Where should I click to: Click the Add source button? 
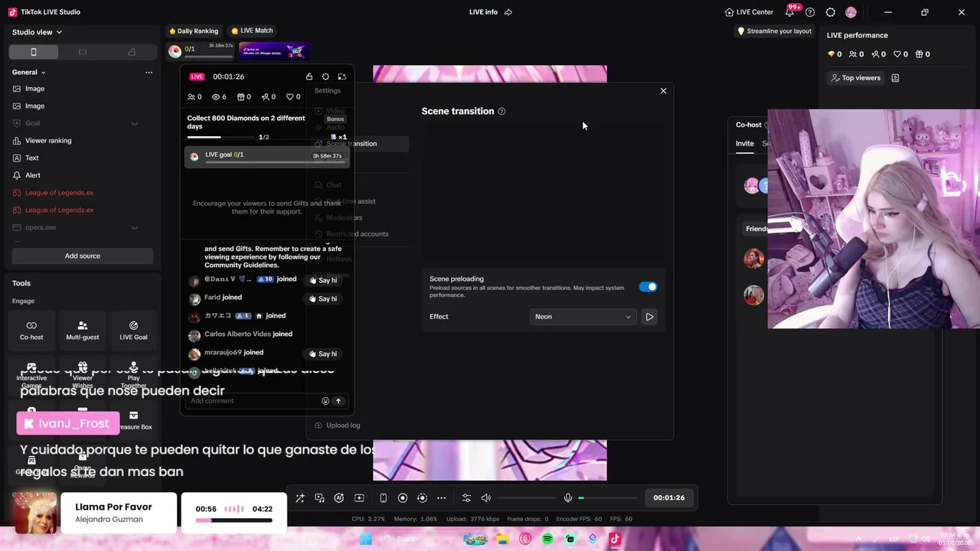83,256
